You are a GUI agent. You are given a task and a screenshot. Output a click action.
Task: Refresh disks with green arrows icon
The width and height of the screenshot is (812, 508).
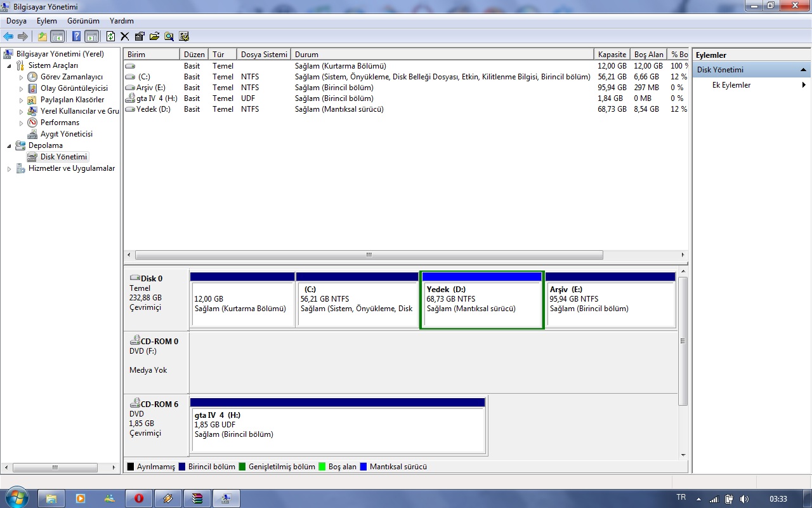111,36
